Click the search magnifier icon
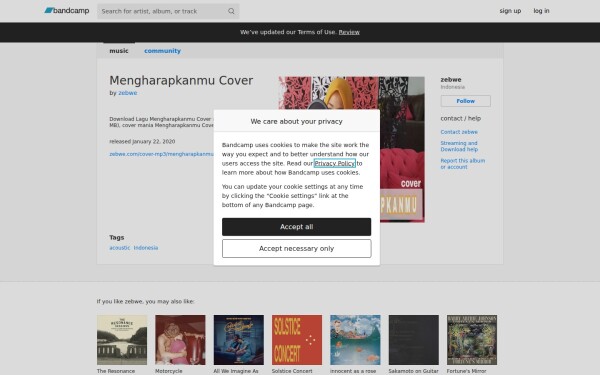This screenshot has width=600, height=375. tap(231, 11)
